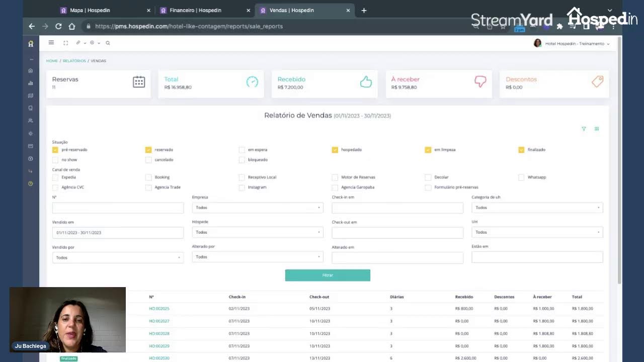Toggle fullscreen mode icon

point(65,43)
